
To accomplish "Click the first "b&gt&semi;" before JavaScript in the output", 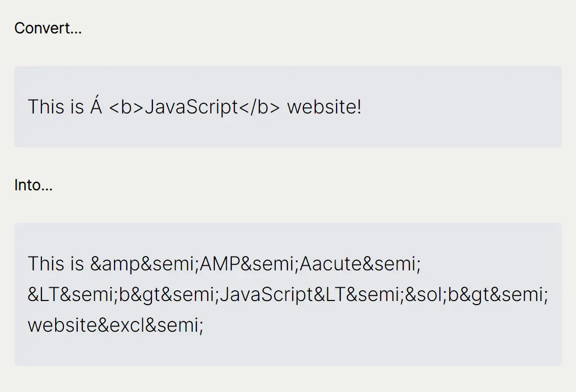I will click(169, 295).
